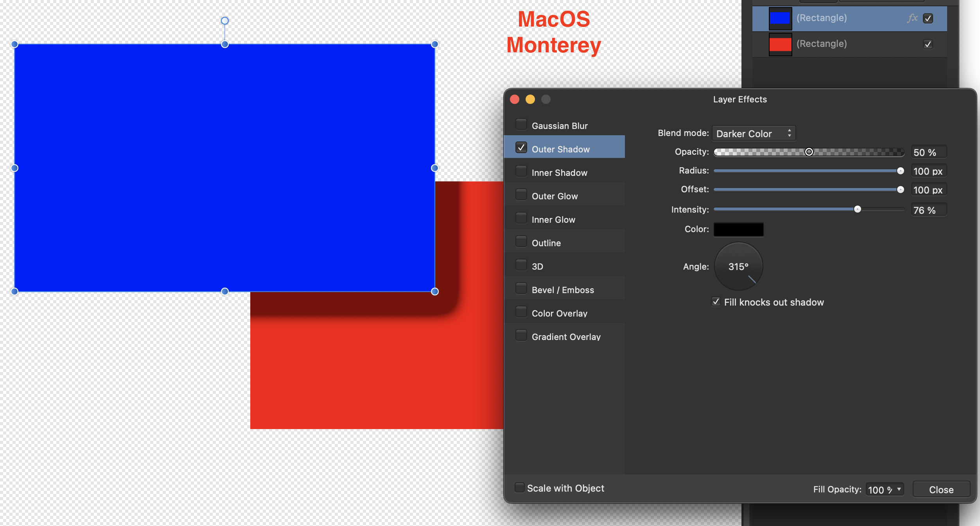This screenshot has width=980, height=526.
Task: Open the shadow Color swatch picker
Action: (738, 229)
